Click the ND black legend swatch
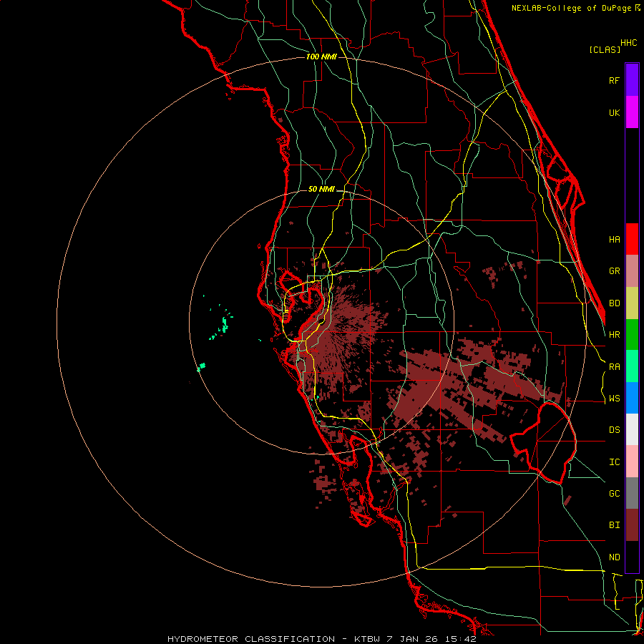 tap(632, 557)
